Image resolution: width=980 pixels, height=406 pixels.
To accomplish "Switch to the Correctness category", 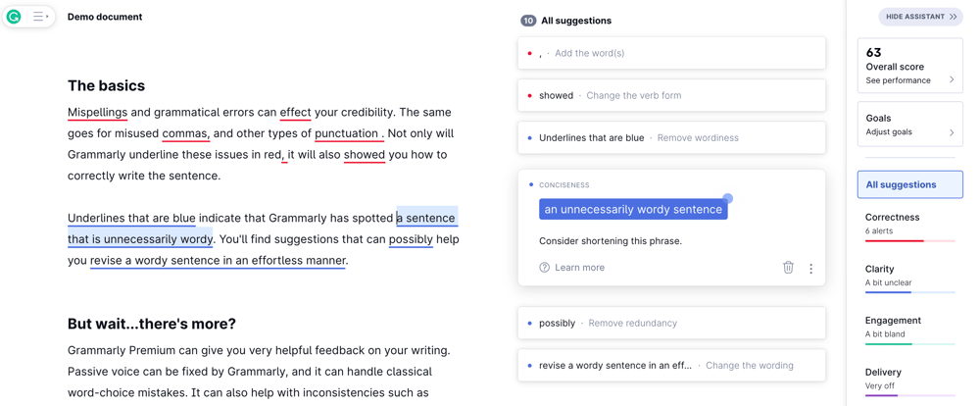I will coord(910,226).
